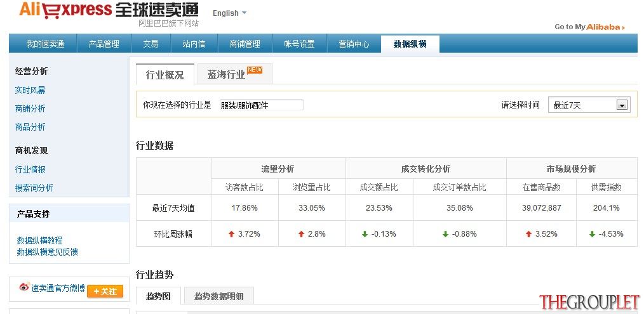Click the 市场规模分析 group header

click(571, 169)
